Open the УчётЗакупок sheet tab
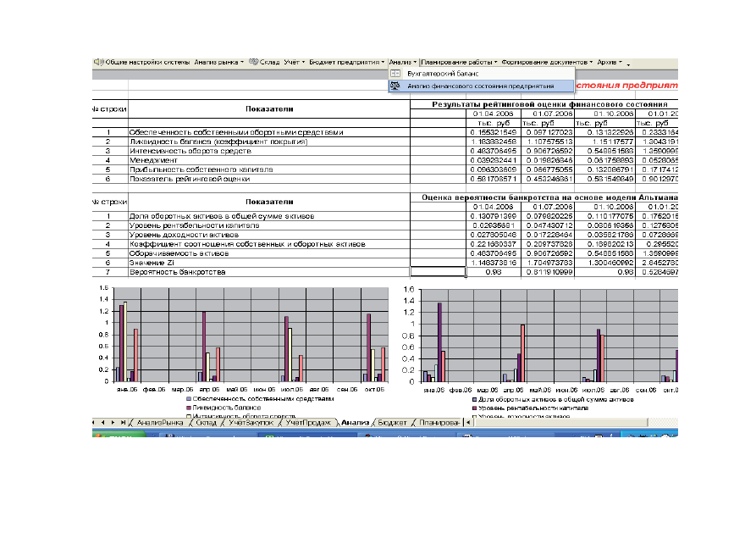The image size is (756, 533). pyautogui.click(x=251, y=423)
